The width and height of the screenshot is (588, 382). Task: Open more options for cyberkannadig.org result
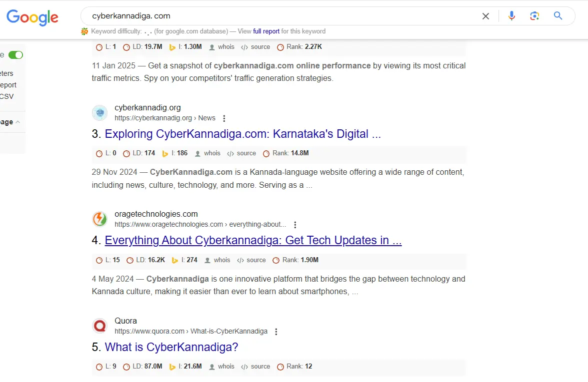[224, 118]
